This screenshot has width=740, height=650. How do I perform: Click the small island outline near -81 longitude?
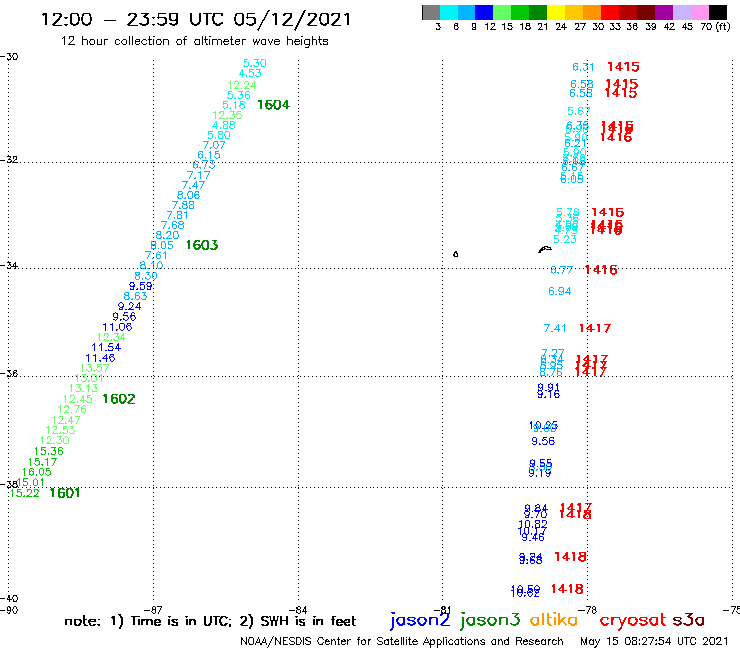[455, 254]
